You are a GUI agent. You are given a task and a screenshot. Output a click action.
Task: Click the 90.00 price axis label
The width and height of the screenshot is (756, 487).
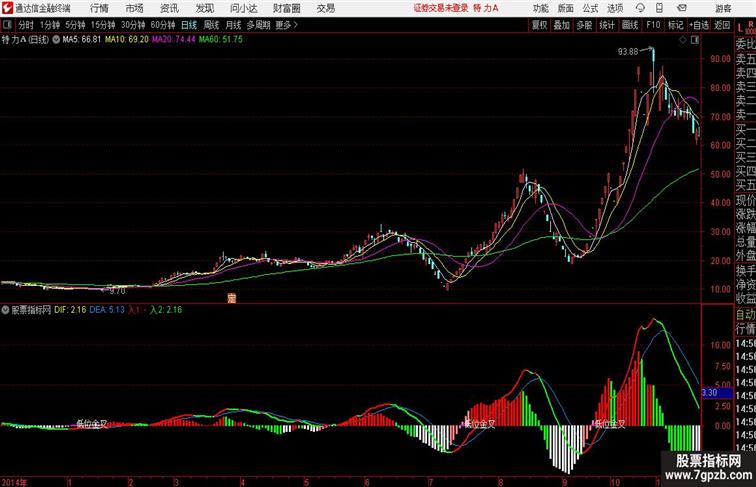click(720, 59)
